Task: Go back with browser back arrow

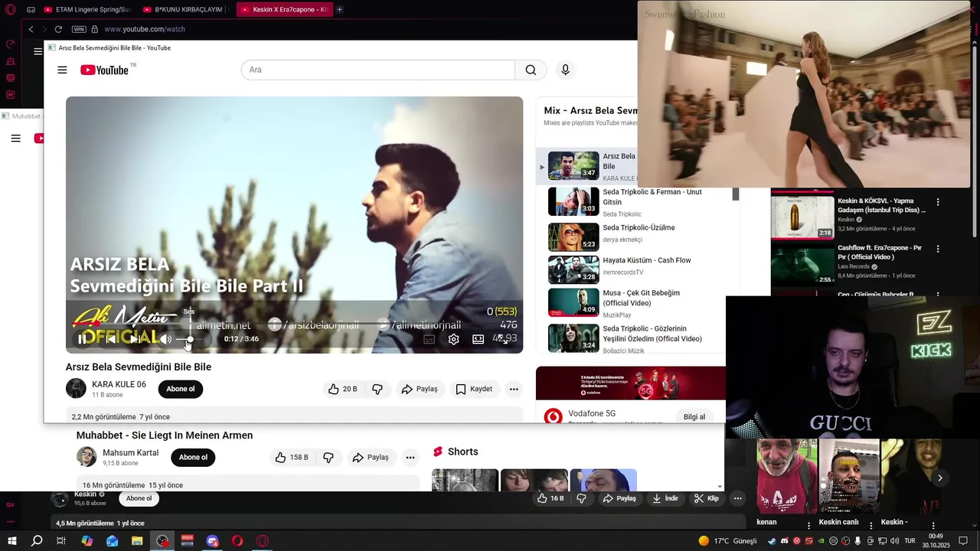Action: pyautogui.click(x=31, y=29)
